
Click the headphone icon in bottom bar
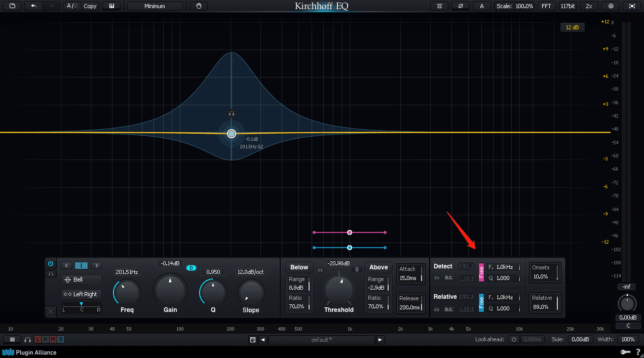tap(28, 339)
